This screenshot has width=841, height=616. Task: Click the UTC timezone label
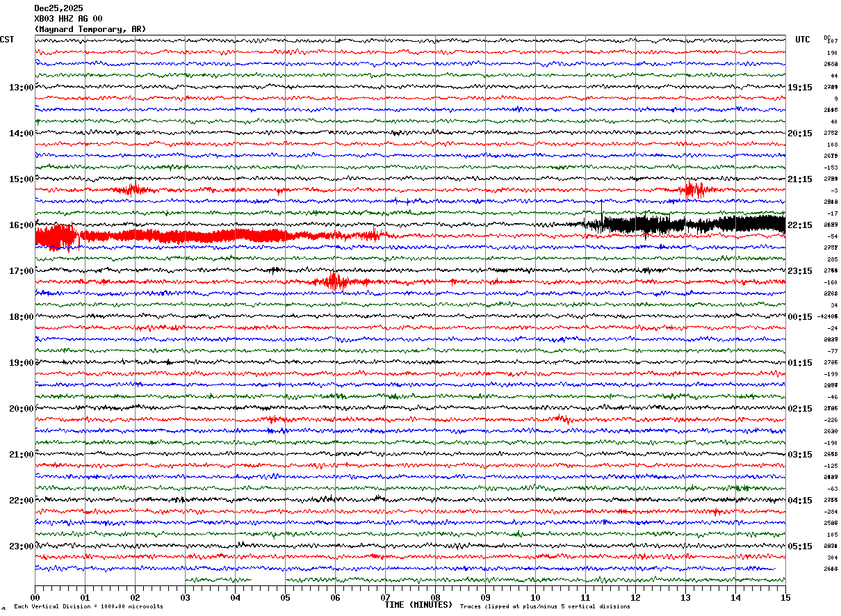pyautogui.click(x=803, y=40)
